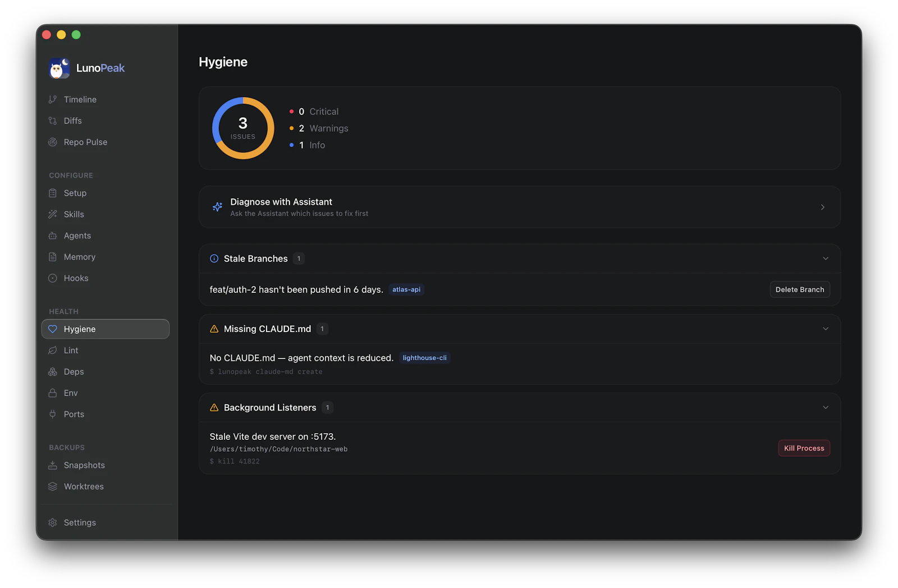Click the LunoPeak owl logo icon
Image resolution: width=898 pixels, height=588 pixels.
click(x=59, y=68)
